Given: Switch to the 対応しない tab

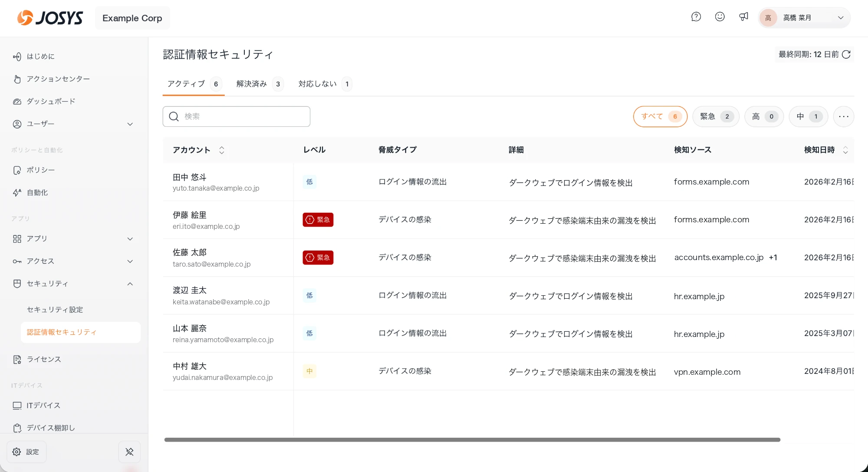Looking at the screenshot, I should coord(325,84).
